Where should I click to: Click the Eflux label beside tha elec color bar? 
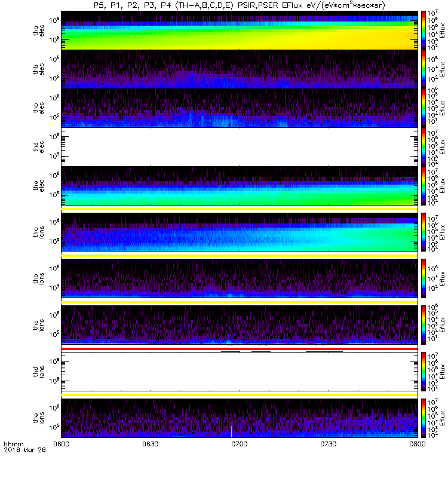(443, 30)
